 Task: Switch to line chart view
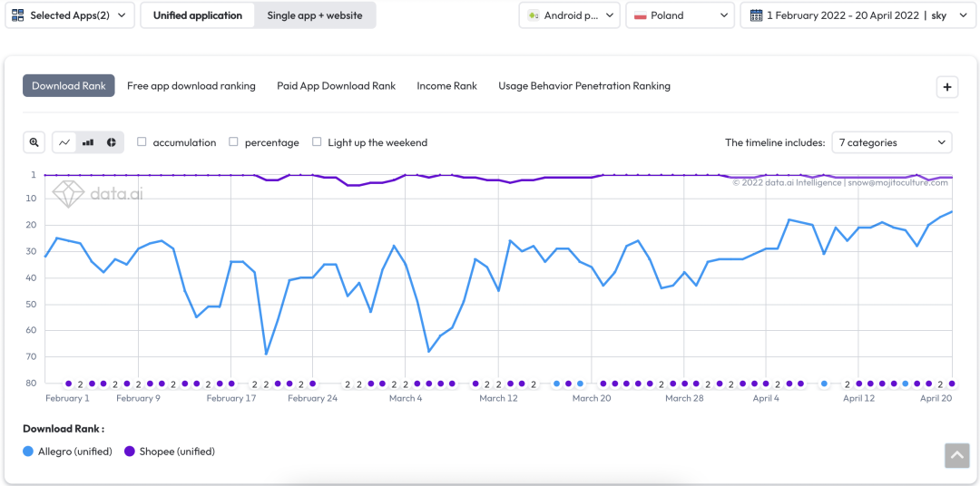coord(64,142)
